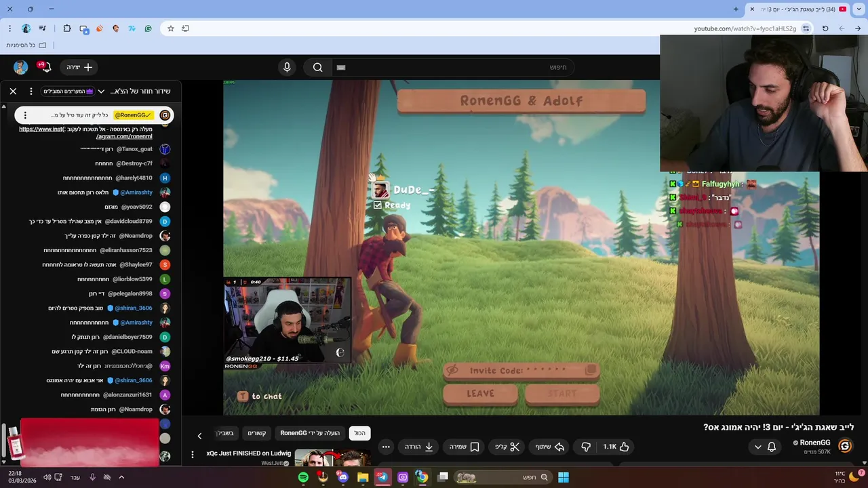868x488 pixels.
Task: Open the RonenGG channel name link
Action: (815, 443)
